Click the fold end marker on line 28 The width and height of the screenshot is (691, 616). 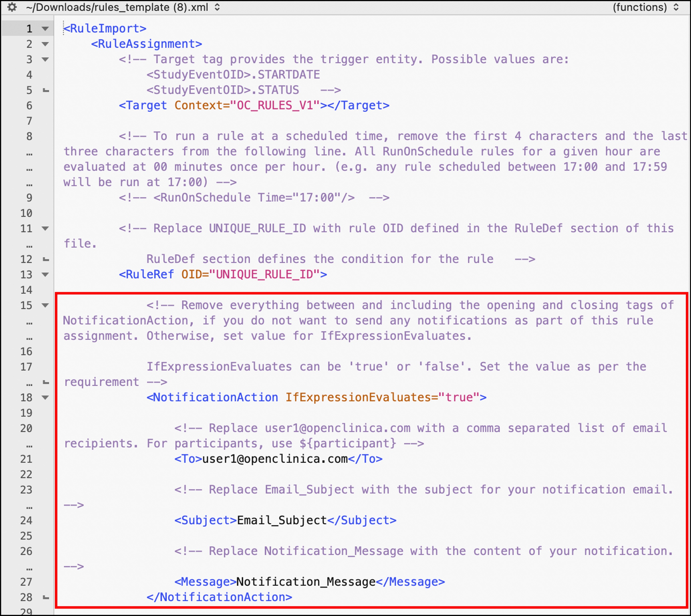coord(46,597)
